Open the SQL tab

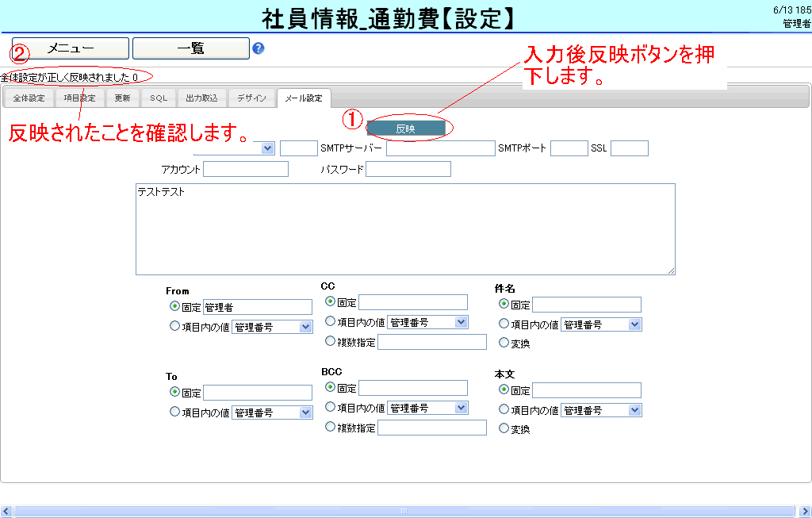click(159, 98)
